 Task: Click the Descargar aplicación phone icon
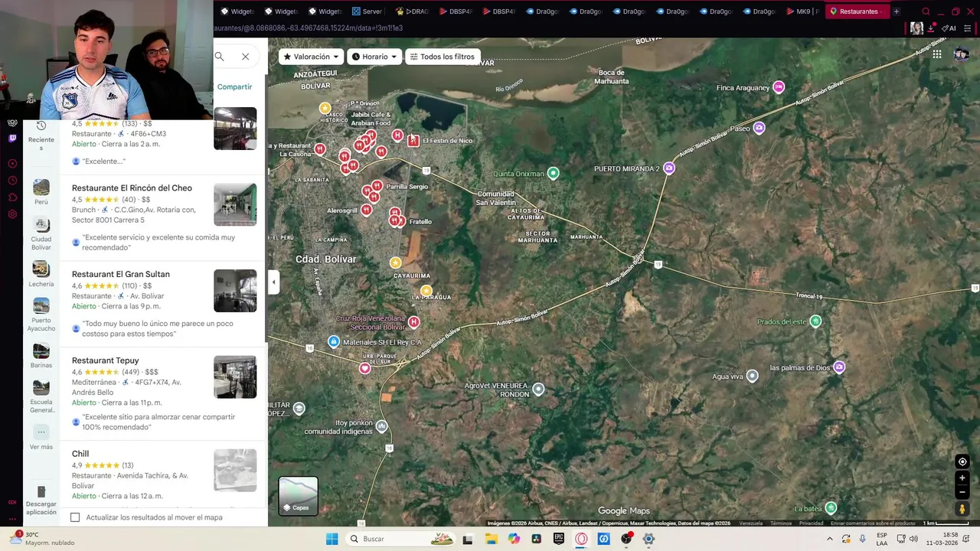(x=41, y=491)
